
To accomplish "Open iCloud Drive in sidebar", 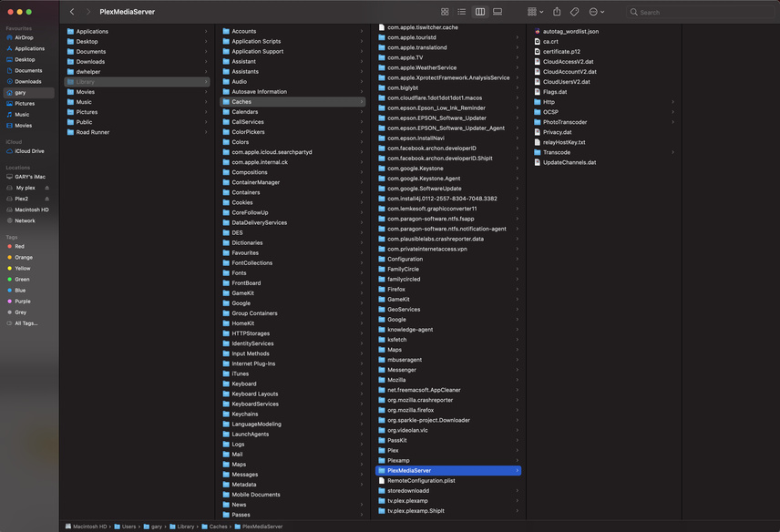I will [29, 151].
